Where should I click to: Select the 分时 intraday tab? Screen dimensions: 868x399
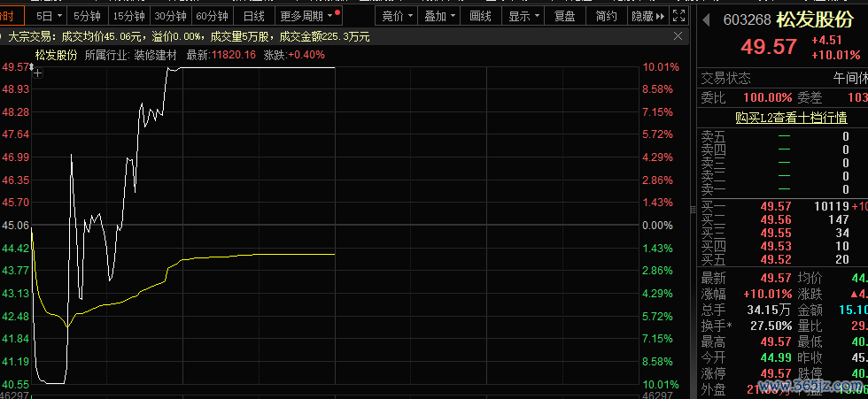pos(12,16)
